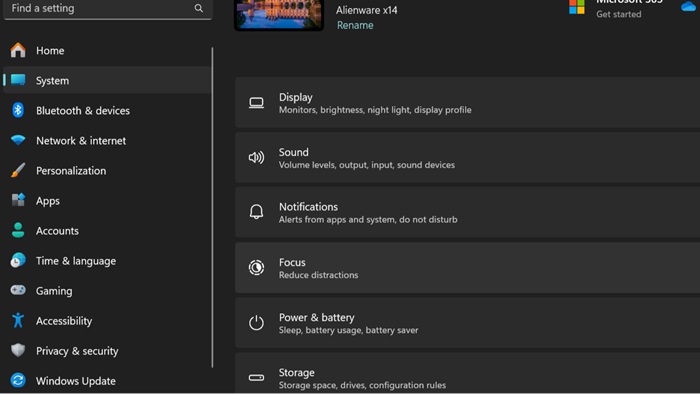This screenshot has width=700, height=394.
Task: Click the Apps icon in sidebar
Action: coord(18,200)
